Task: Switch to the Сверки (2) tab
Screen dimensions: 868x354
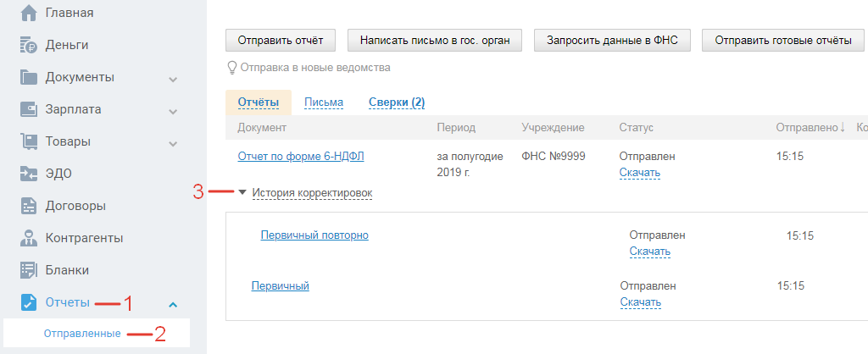Action: coord(397,102)
